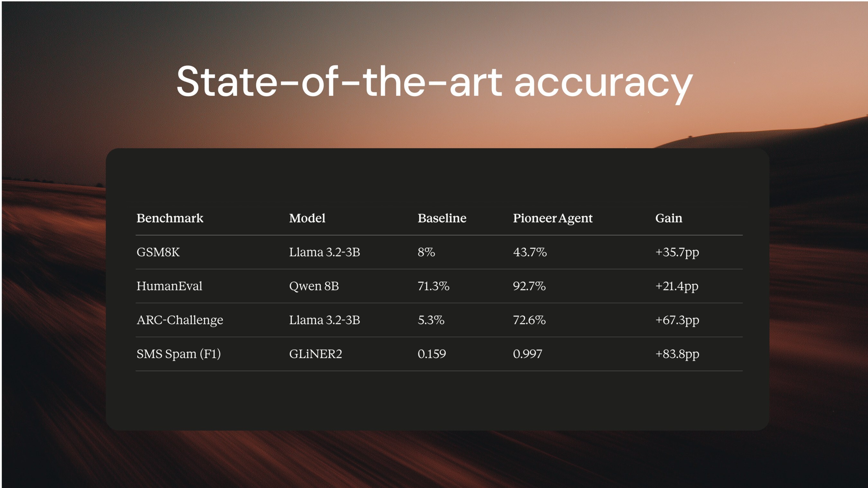Image resolution: width=868 pixels, height=488 pixels.
Task: Click the GSM8K benchmark cell
Action: pyautogui.click(x=158, y=252)
